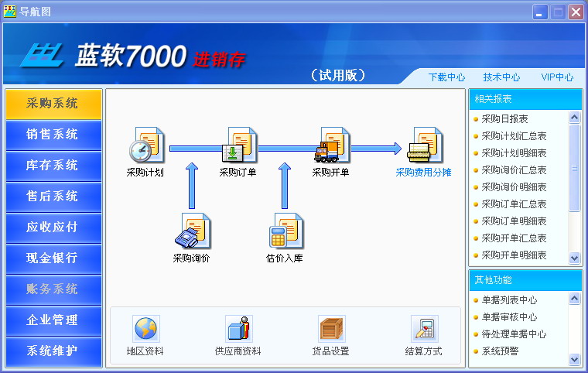
Task: Open the 采购询价 fax icon
Action: (193, 231)
